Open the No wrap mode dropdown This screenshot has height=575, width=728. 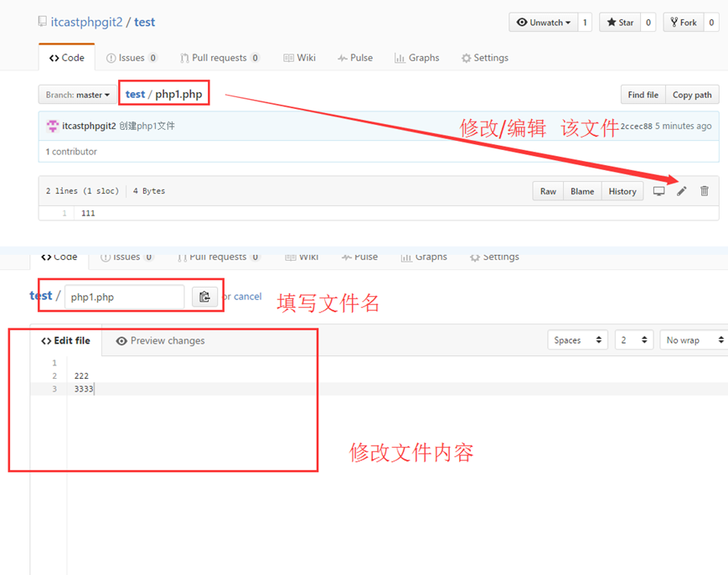pyautogui.click(x=694, y=340)
